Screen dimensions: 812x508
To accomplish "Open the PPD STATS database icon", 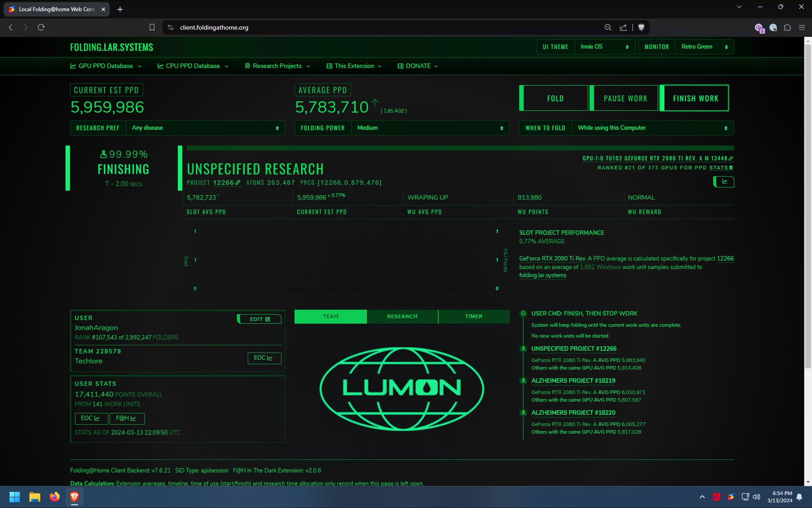I will point(731,168).
